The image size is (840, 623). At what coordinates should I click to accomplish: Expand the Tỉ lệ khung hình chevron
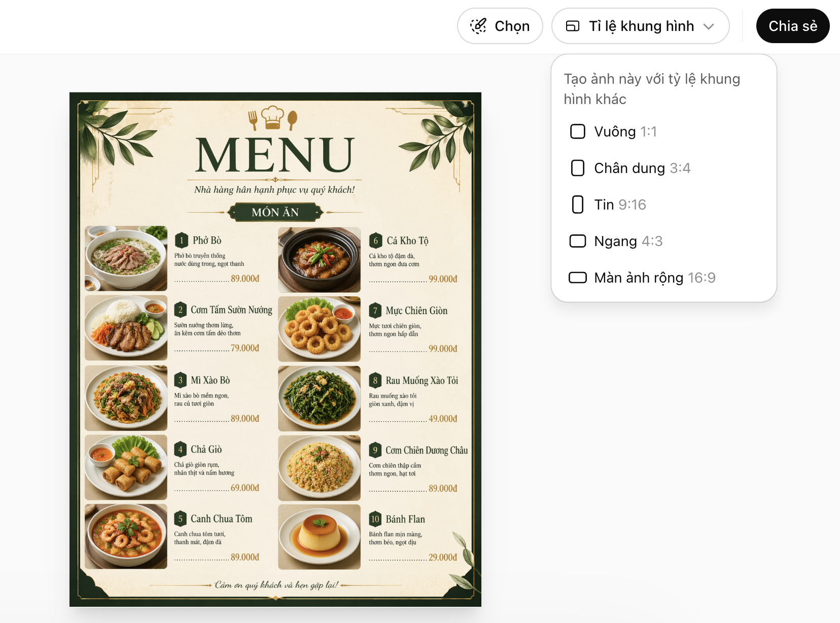coord(709,26)
